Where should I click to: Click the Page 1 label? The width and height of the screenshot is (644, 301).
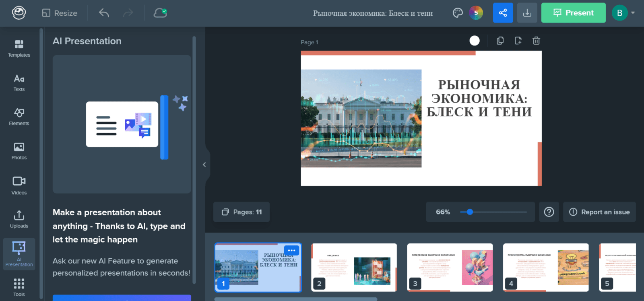pyautogui.click(x=310, y=42)
